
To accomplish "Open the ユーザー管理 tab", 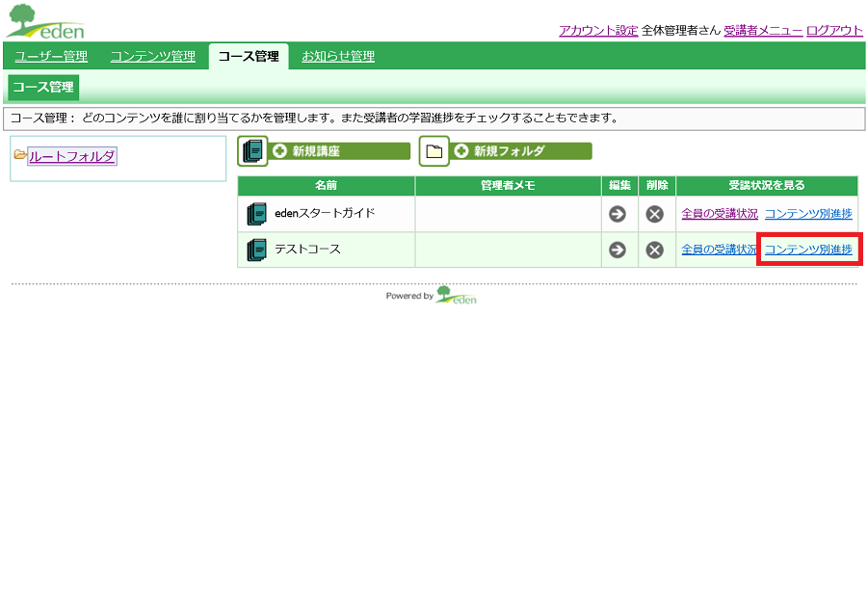I will (51, 57).
